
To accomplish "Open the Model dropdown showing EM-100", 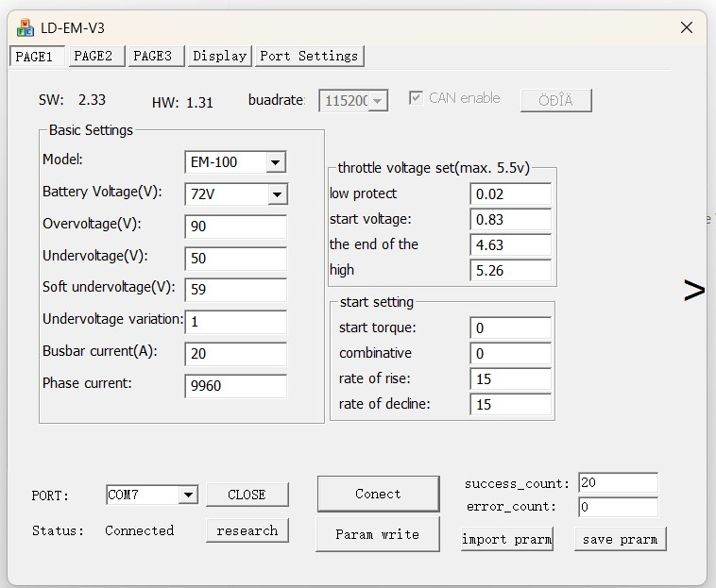I will [275, 162].
